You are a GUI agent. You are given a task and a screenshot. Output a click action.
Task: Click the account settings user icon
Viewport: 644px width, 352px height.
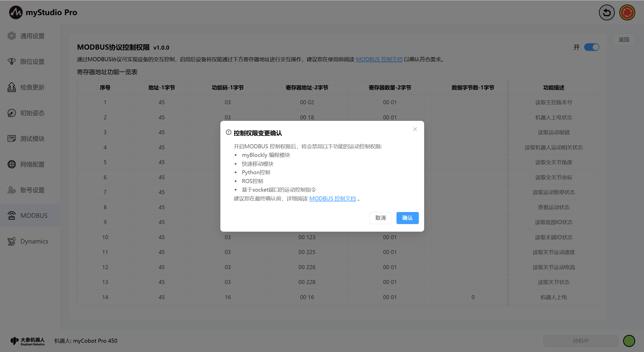pos(12,190)
